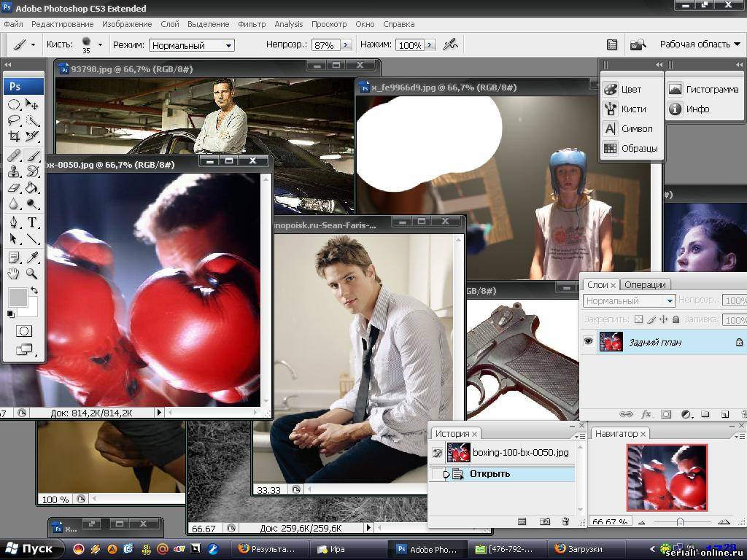Open the brush preset picker arrow
This screenshot has width=747, height=560.
(100, 44)
